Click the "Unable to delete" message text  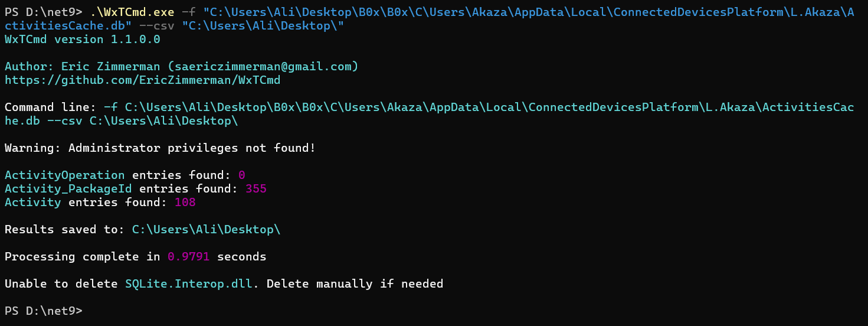tap(61, 283)
